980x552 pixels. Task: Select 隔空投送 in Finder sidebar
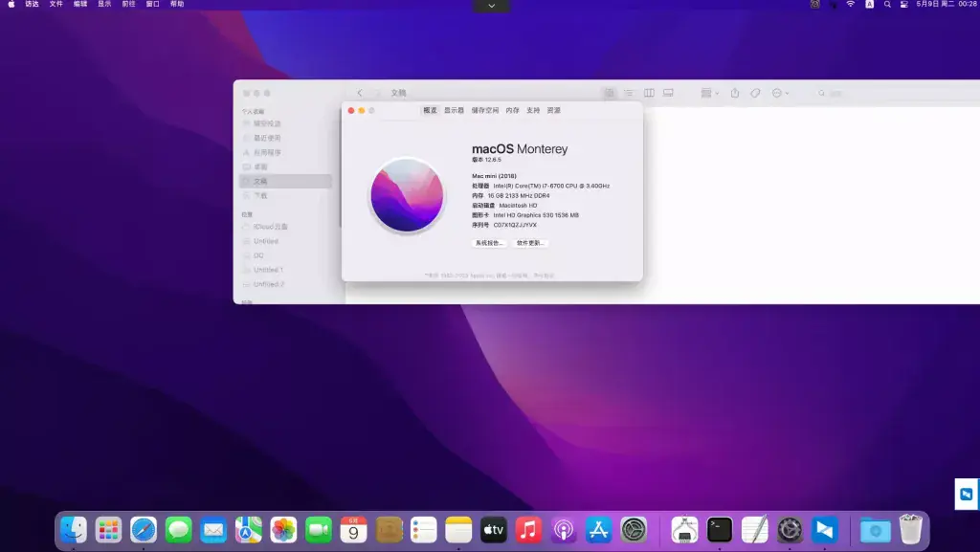pyautogui.click(x=285, y=123)
